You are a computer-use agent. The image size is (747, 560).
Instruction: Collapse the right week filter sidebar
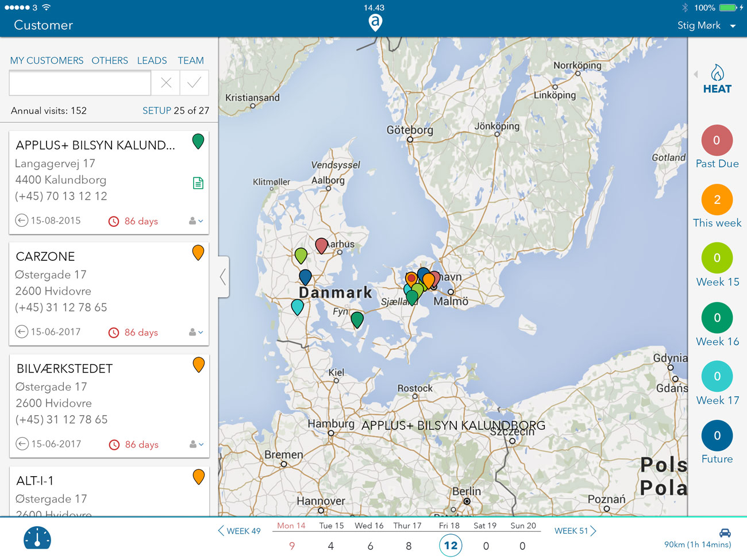pos(696,74)
